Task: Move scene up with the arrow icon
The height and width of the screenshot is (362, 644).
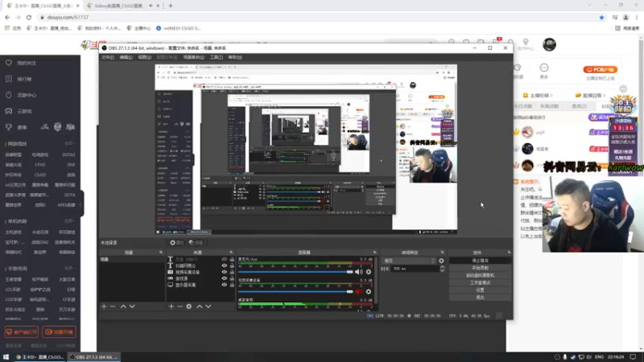Action: tap(123, 306)
